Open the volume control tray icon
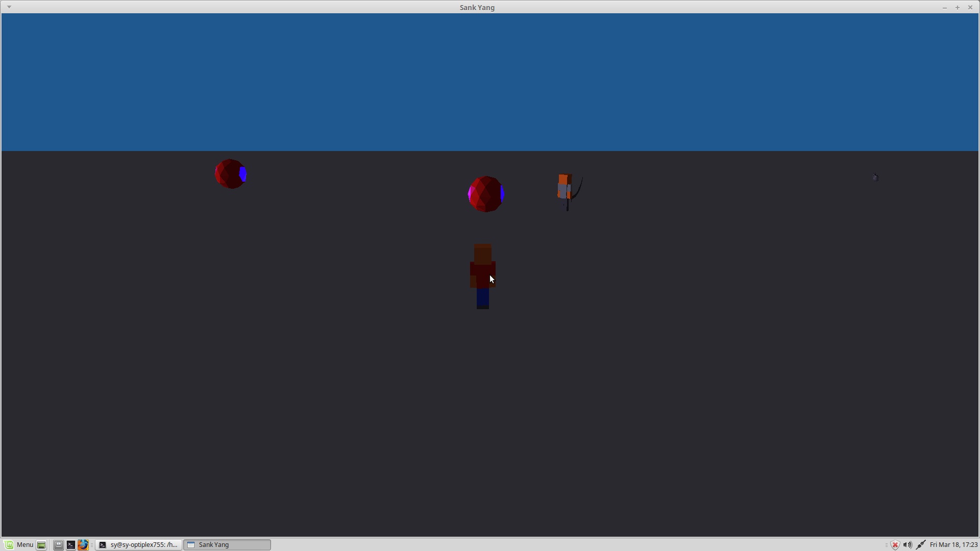This screenshot has height=551, width=980. [908, 545]
